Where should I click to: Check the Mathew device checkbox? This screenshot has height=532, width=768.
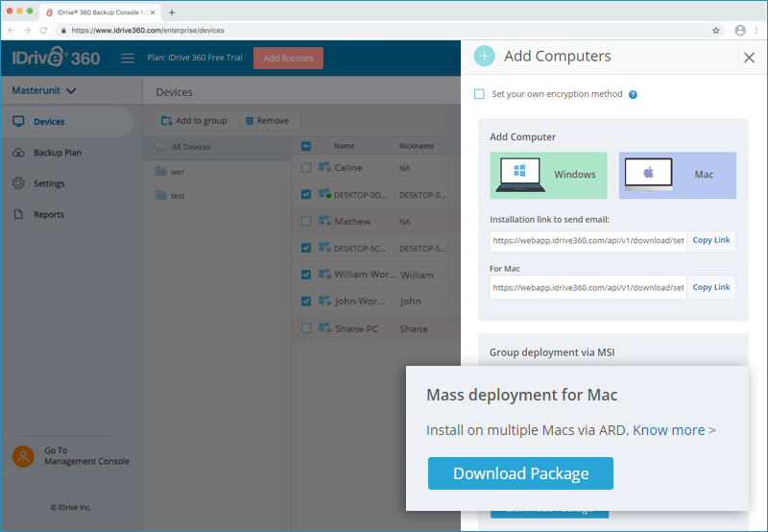click(306, 221)
